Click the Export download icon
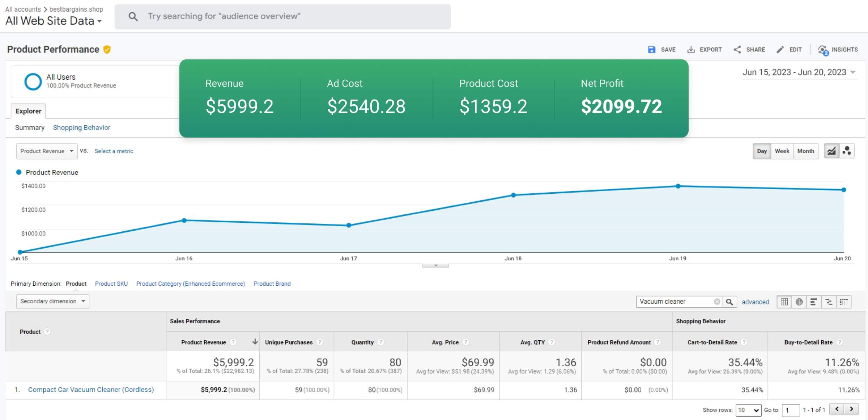This screenshot has width=868, height=420. 691,50
